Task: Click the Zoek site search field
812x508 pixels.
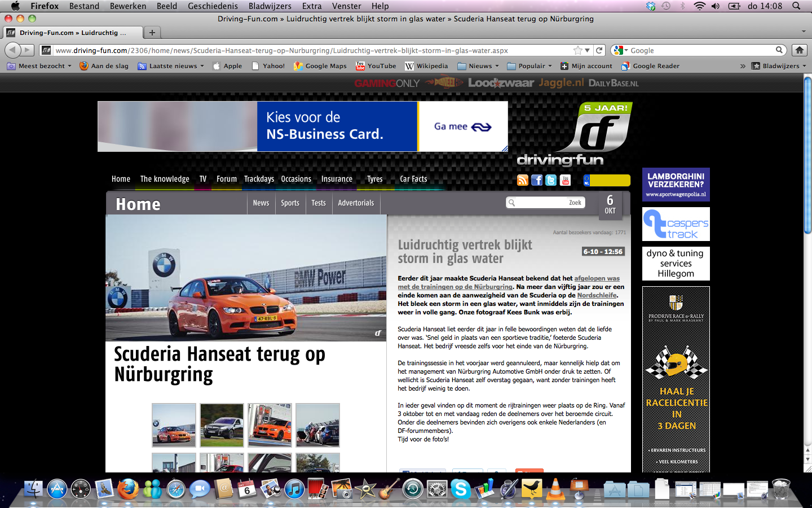Action: coord(545,203)
